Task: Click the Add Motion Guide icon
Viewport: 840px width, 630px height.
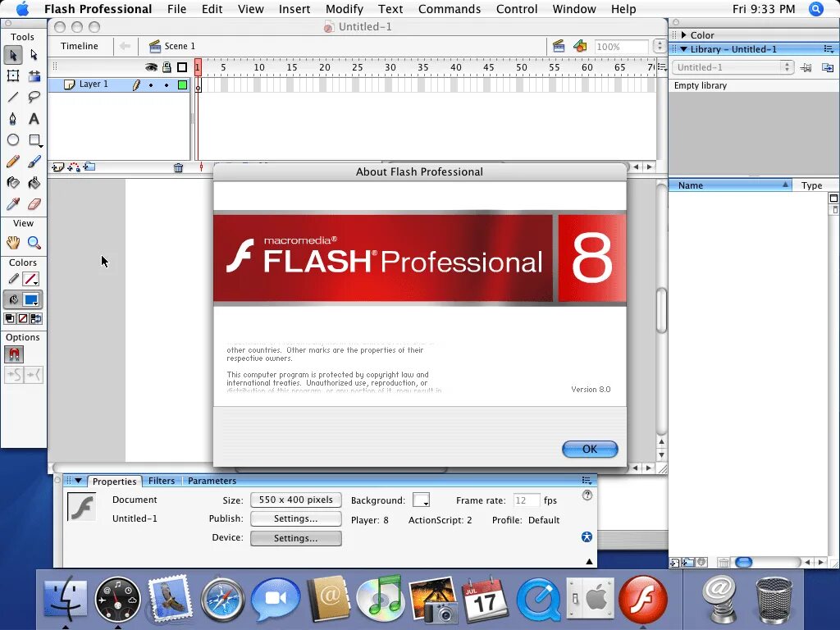Action: [x=73, y=167]
